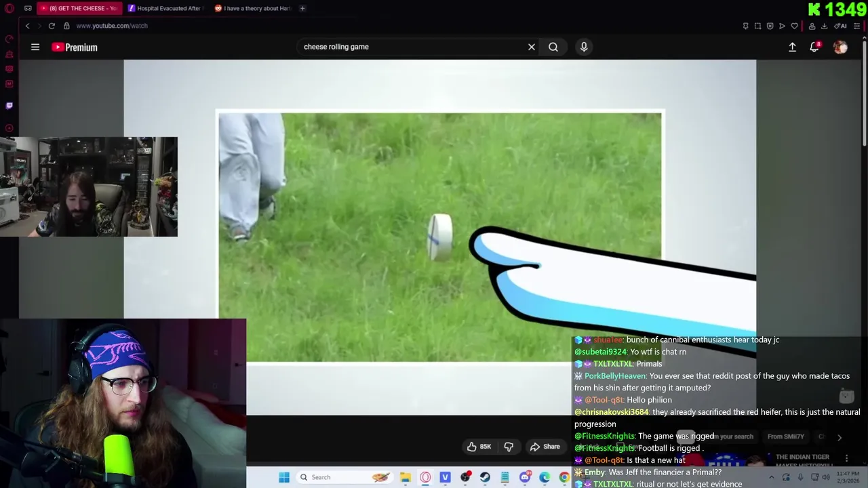Open ad blocker shield icon
Screen dimensions: 868x488
tap(770, 26)
